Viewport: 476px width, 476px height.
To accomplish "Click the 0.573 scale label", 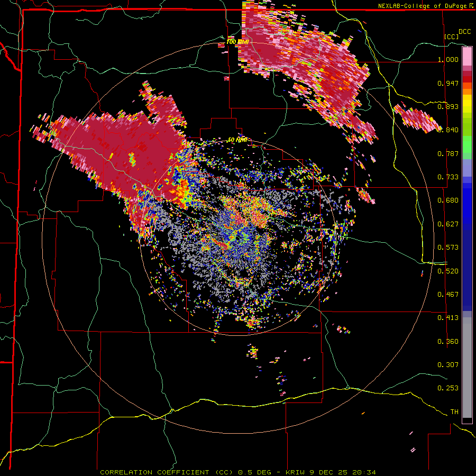I will pyautogui.click(x=448, y=248).
